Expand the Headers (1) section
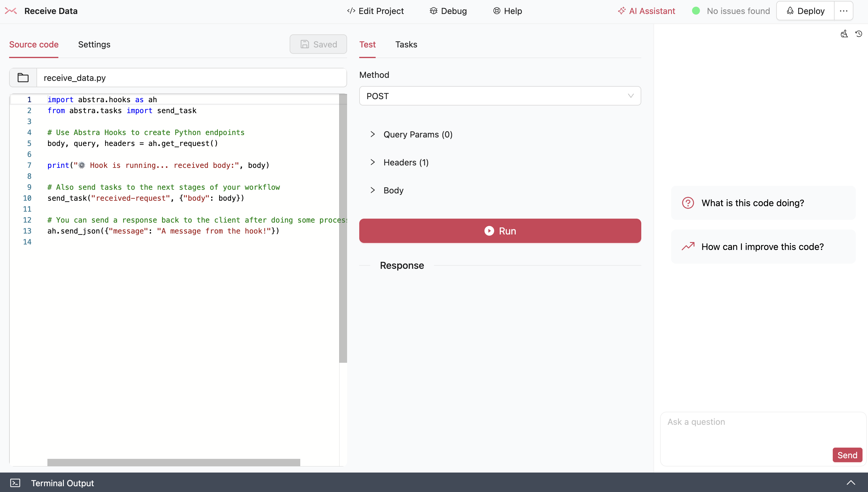868x492 pixels. 399,163
